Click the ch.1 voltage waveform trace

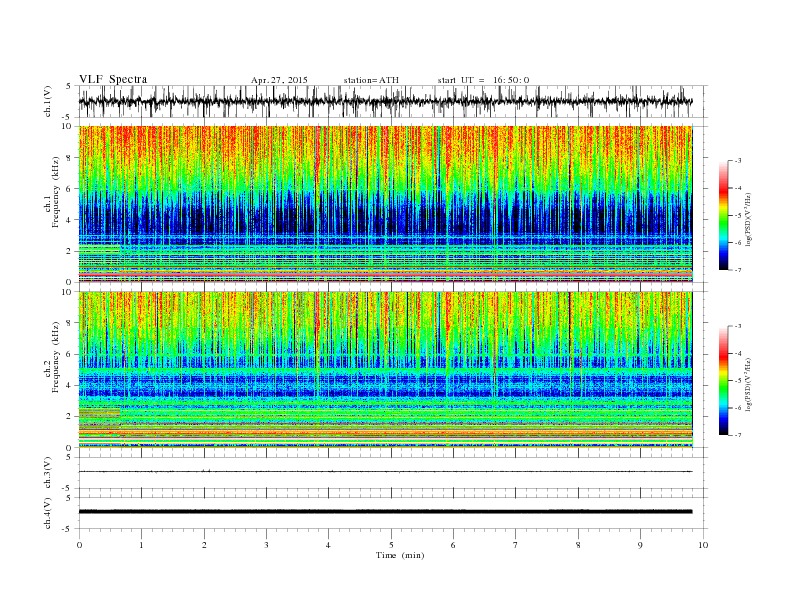pyautogui.click(x=385, y=101)
